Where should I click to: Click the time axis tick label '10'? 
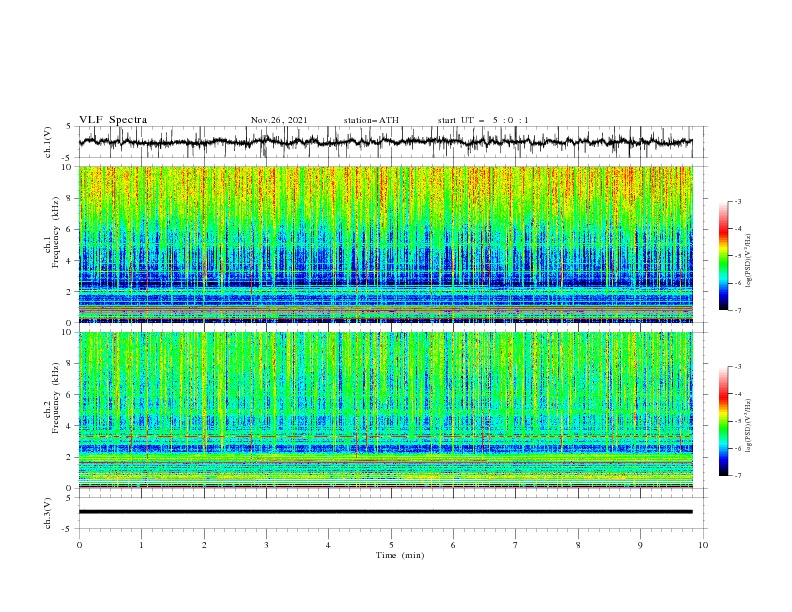703,545
